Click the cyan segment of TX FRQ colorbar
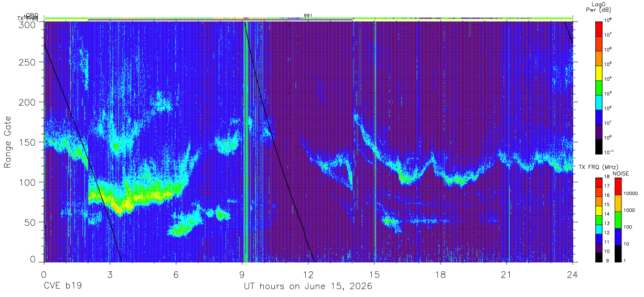The image size is (644, 297). tap(599, 229)
